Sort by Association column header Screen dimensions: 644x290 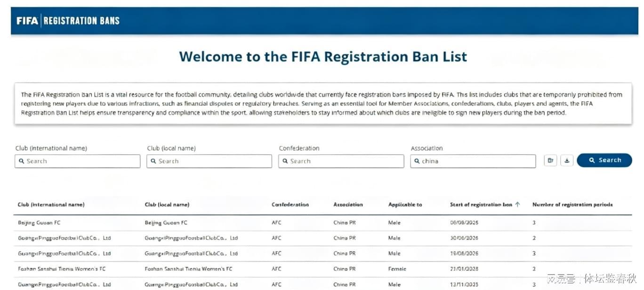pyautogui.click(x=348, y=205)
